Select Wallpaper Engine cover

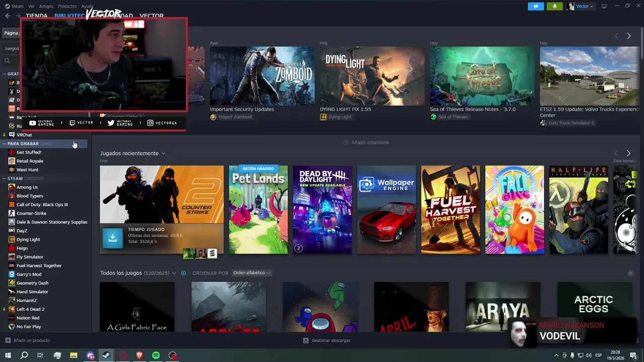(x=386, y=210)
